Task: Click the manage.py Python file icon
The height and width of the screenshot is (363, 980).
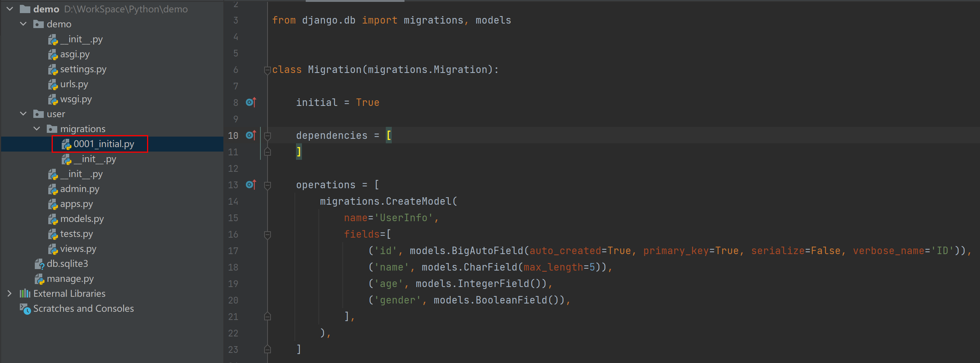Action: (x=40, y=279)
